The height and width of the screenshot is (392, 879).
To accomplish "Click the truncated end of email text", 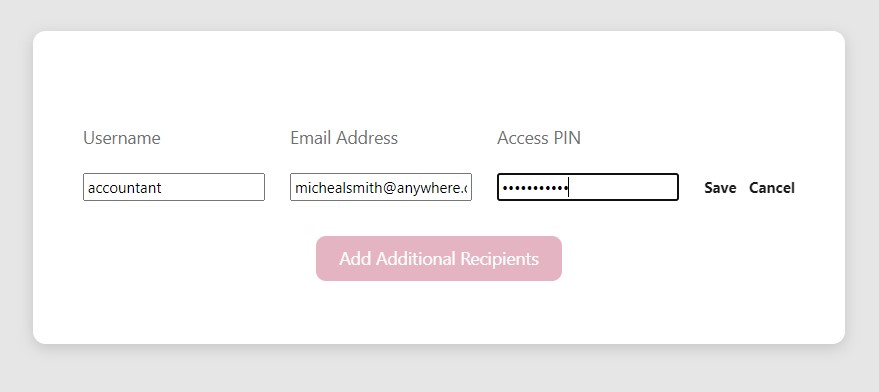I will click(461, 188).
